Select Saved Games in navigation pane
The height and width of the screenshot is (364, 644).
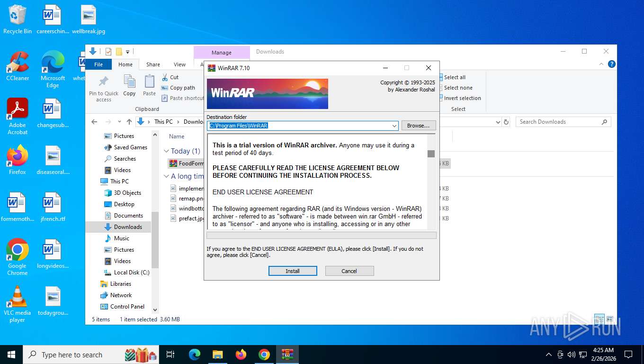click(126, 147)
